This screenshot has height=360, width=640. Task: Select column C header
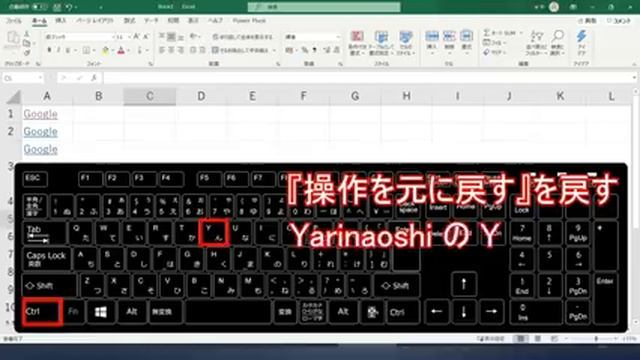pos(150,96)
